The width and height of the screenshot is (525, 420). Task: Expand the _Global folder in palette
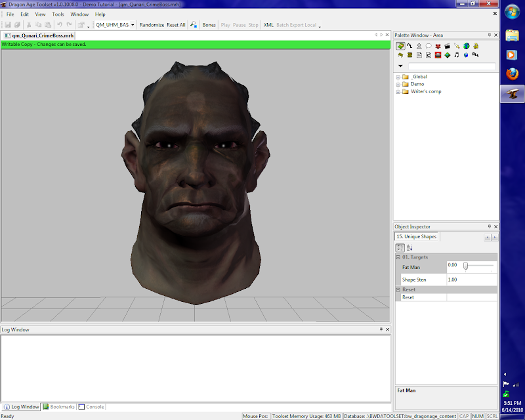398,77
